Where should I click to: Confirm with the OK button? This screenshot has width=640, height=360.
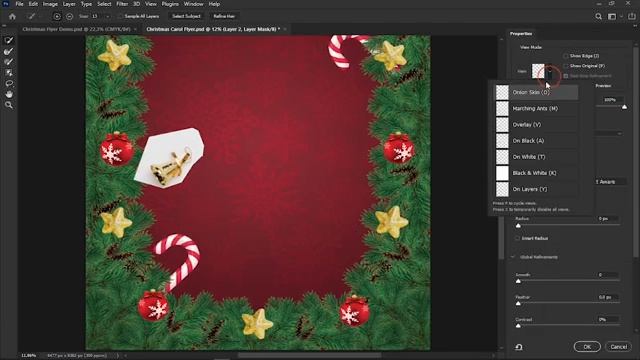coord(587,347)
